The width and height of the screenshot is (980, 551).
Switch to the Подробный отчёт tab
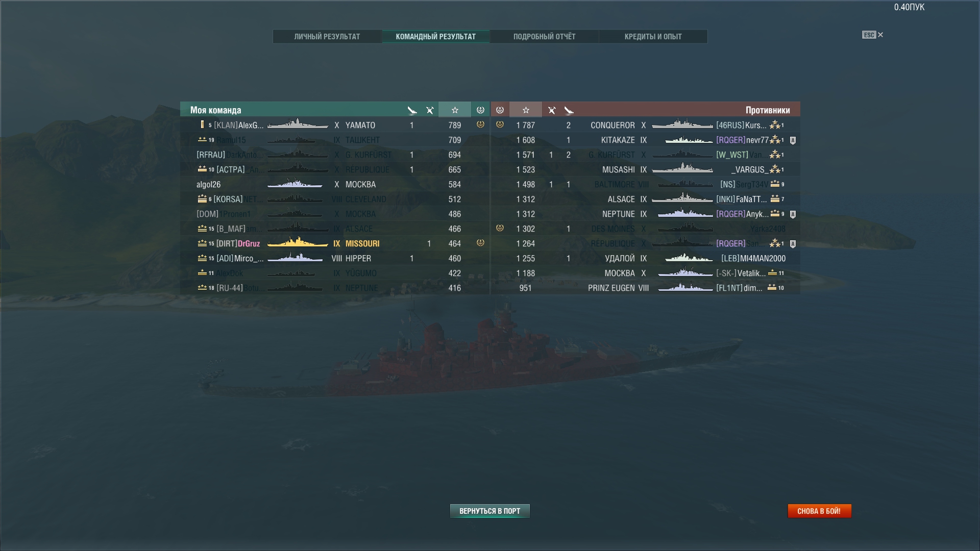coord(544,37)
